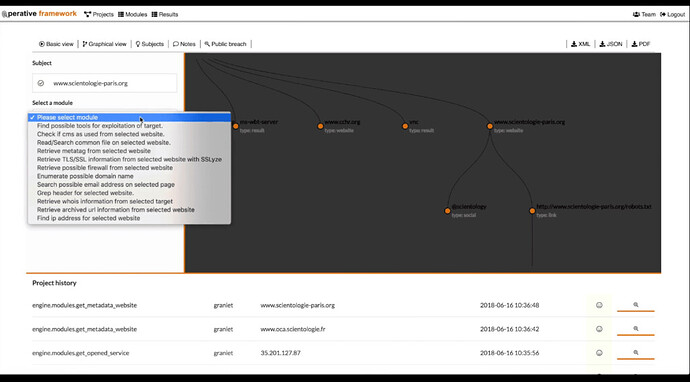This screenshot has width=690, height=382.
Task: Open the Subjects tab
Action: click(x=150, y=44)
